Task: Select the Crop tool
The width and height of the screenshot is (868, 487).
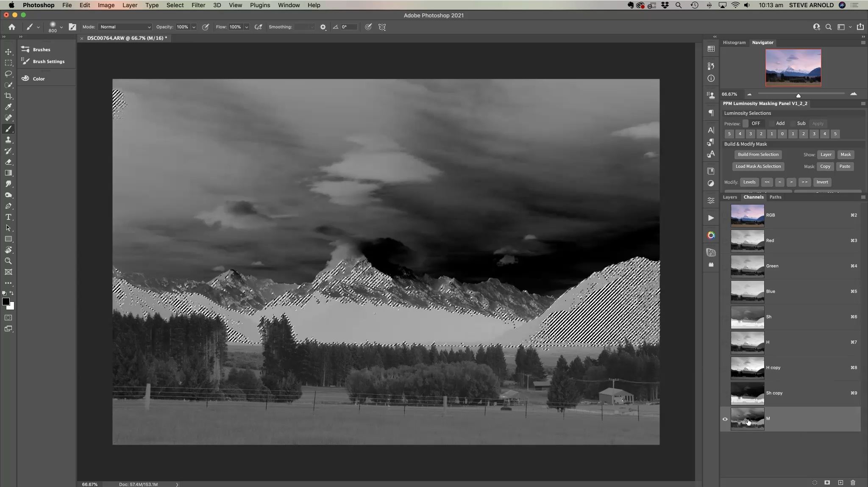Action: click(x=8, y=96)
